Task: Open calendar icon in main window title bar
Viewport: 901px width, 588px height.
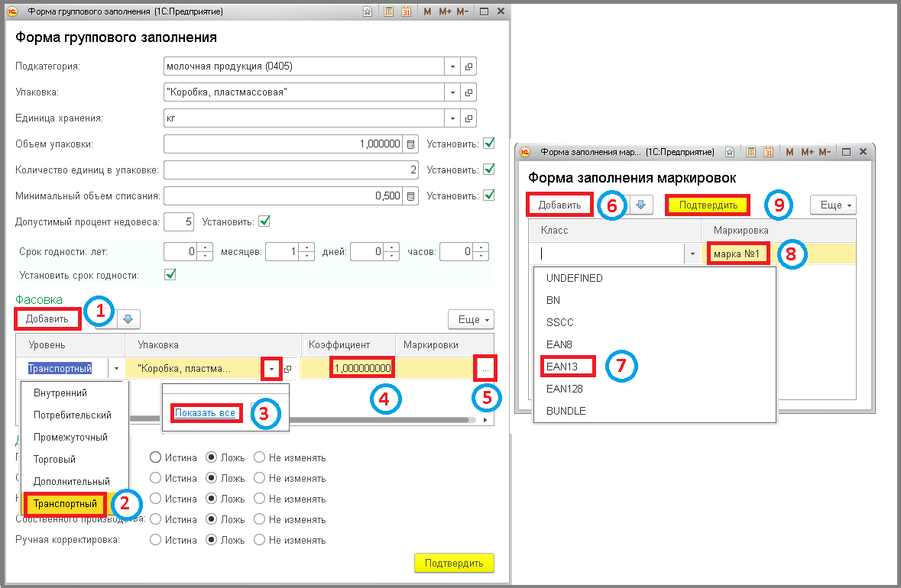Action: click(407, 11)
